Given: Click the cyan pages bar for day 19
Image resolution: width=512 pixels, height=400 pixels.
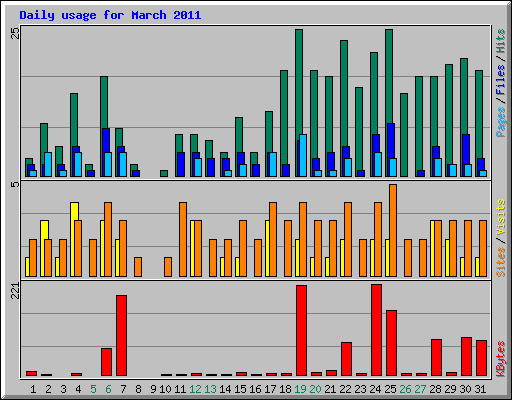Looking at the screenshot, I should pos(303,155).
